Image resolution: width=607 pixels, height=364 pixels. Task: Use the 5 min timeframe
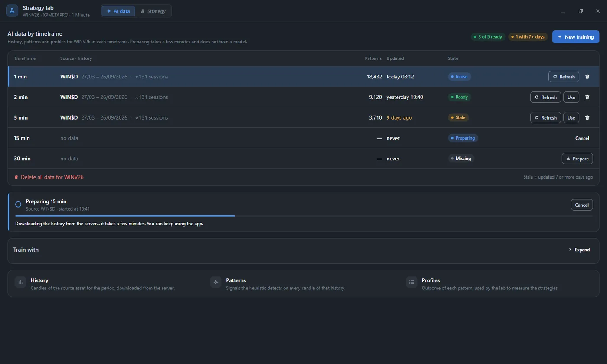coord(571,117)
